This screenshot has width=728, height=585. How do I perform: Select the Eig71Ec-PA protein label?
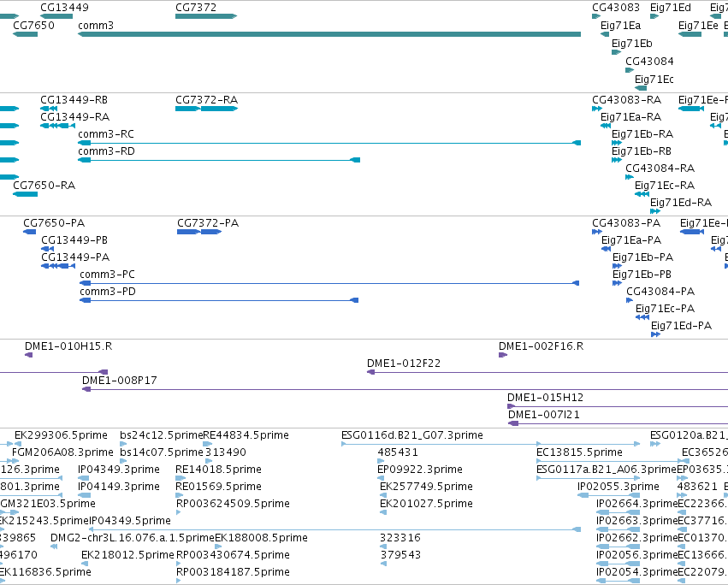coord(666,309)
